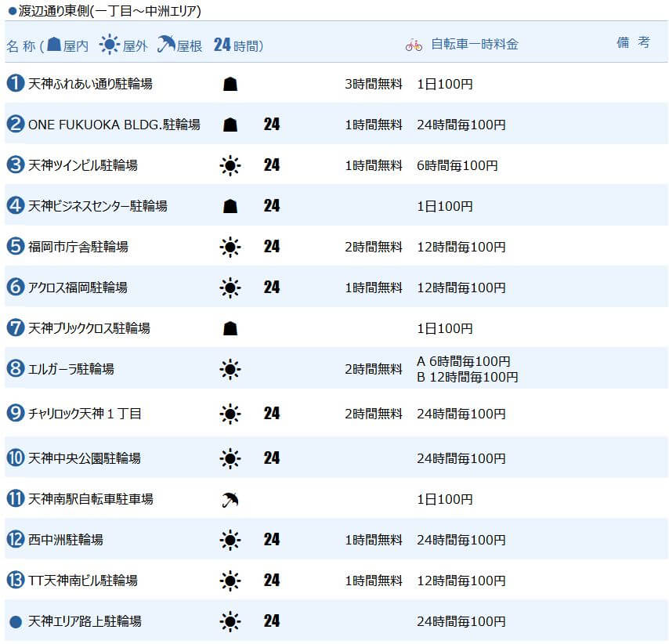Screen dimensions: 669x644
Task: Click the 備考 column header
Action: 633,42
